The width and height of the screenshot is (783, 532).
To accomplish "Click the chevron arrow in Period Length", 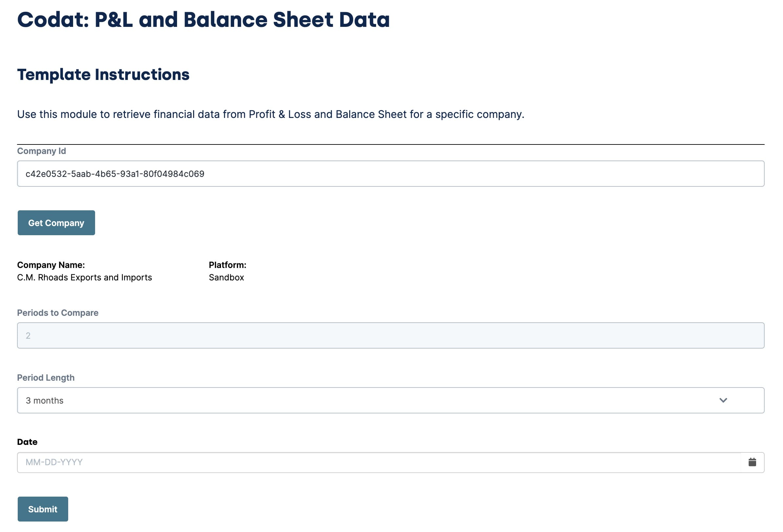I will [723, 400].
